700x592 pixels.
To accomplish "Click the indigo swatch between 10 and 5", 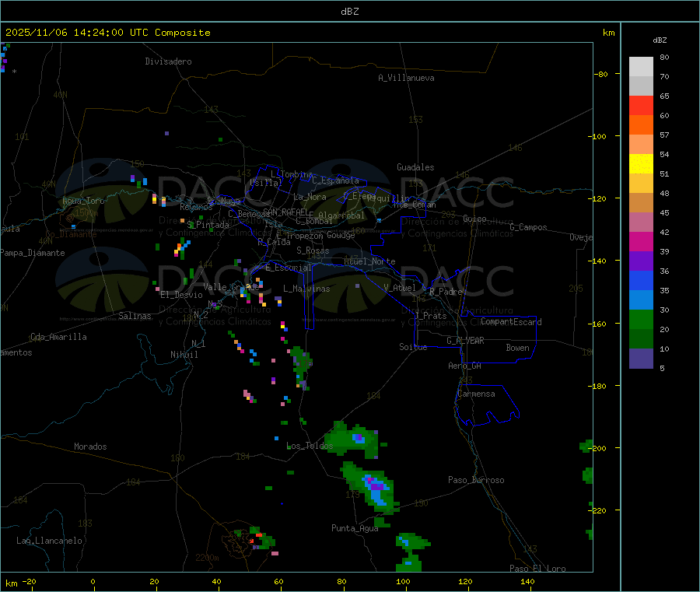I will [641, 359].
